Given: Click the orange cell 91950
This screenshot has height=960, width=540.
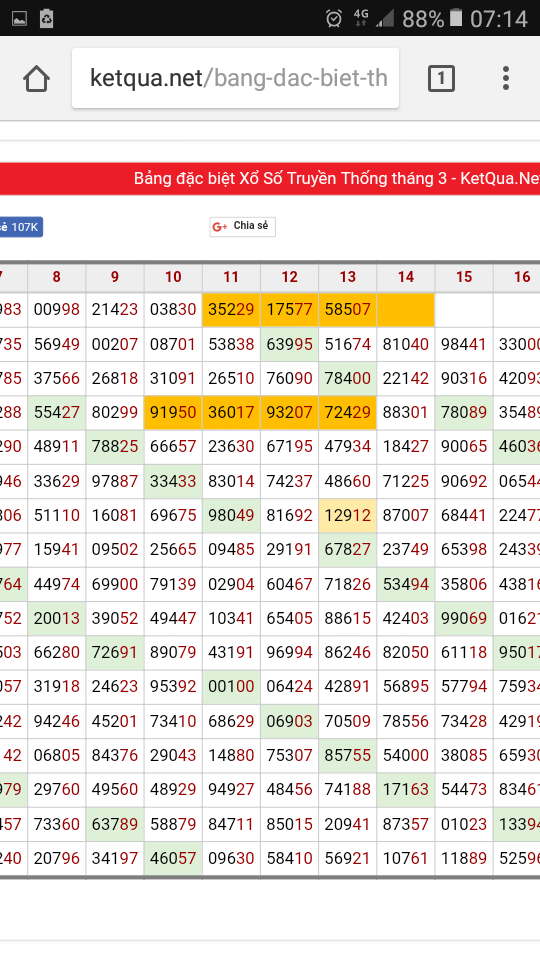Looking at the screenshot, I should [x=173, y=413].
